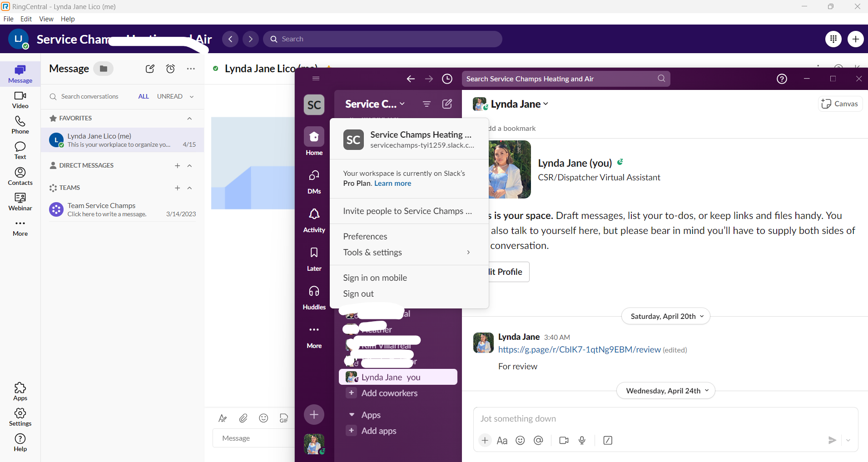Collapse FAVORITES section
The width and height of the screenshot is (868, 462).
[189, 118]
